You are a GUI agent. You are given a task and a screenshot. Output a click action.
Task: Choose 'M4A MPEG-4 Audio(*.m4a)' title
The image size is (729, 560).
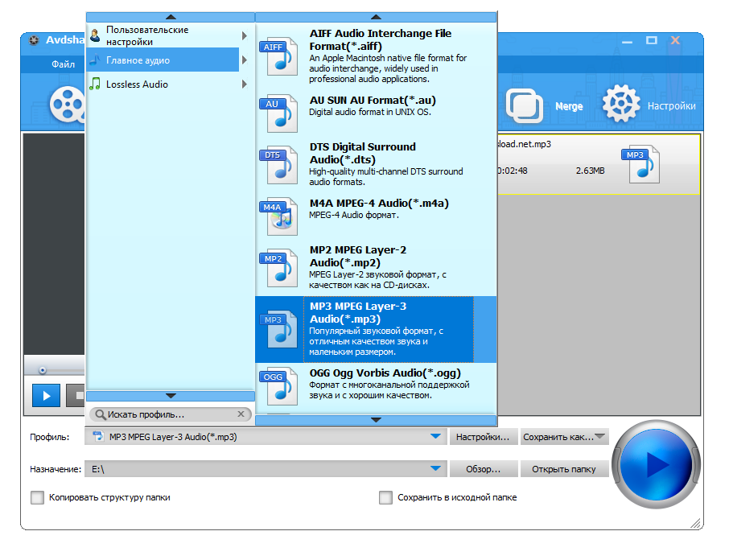(x=379, y=204)
